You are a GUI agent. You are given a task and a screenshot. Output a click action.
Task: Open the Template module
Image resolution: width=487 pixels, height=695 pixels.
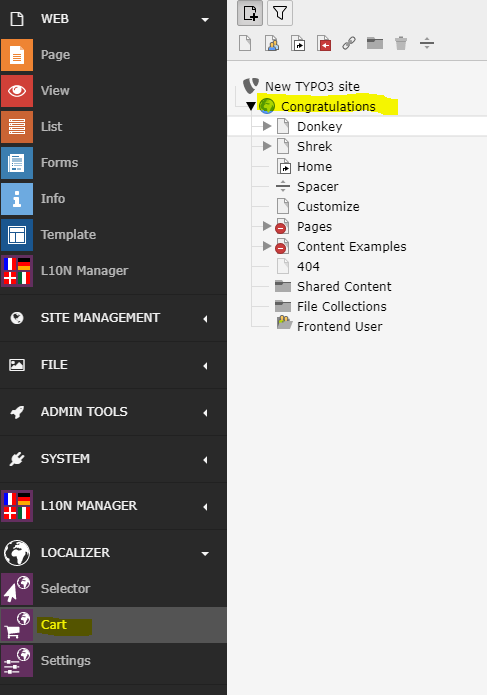(113, 235)
